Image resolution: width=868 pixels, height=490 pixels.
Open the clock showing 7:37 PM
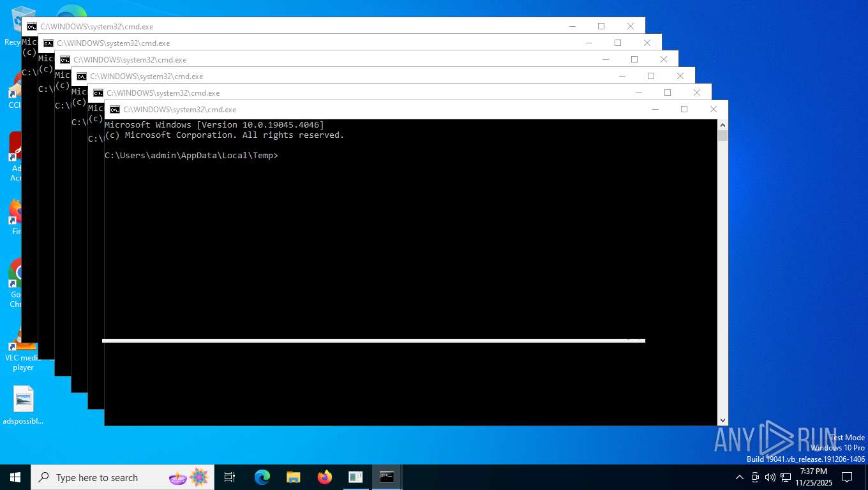tap(813, 477)
